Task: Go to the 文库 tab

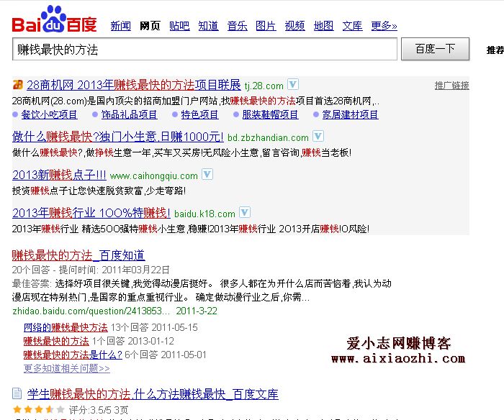Action: point(352,26)
